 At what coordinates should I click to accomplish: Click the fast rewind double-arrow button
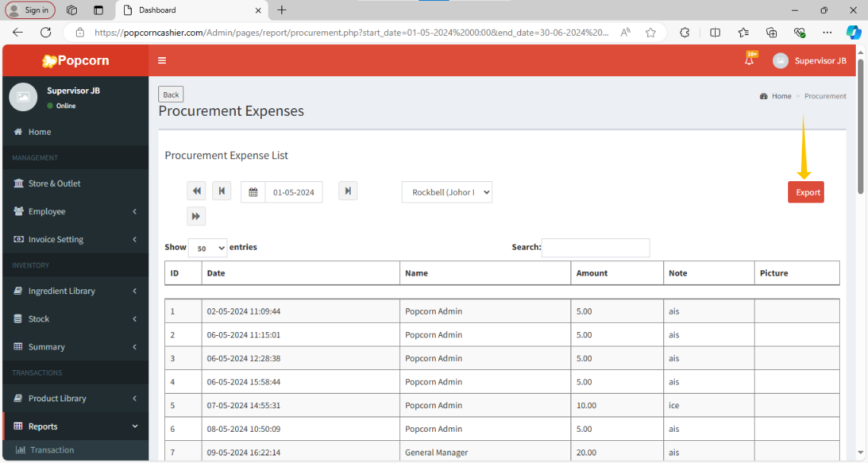[x=196, y=191]
